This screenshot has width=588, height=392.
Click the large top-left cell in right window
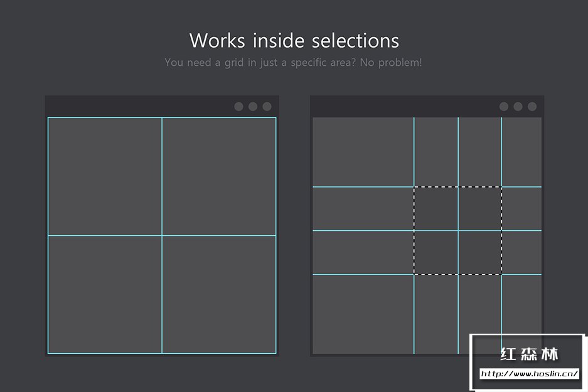tap(363, 152)
